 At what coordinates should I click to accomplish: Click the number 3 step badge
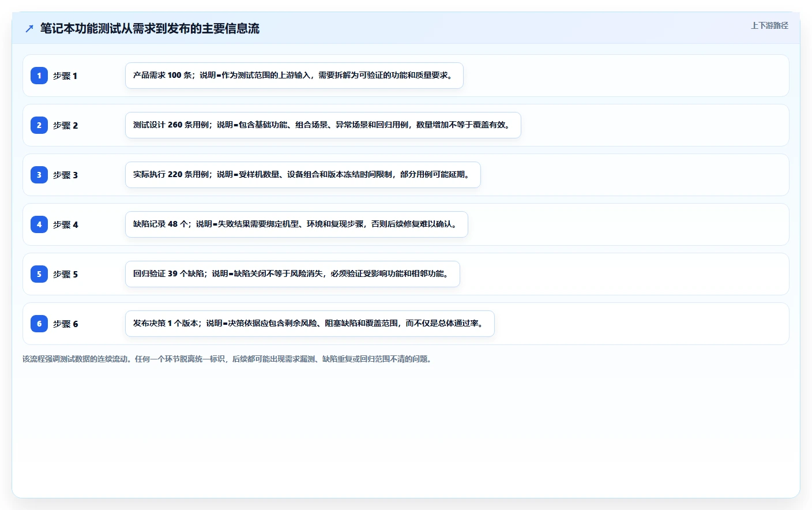[39, 175]
